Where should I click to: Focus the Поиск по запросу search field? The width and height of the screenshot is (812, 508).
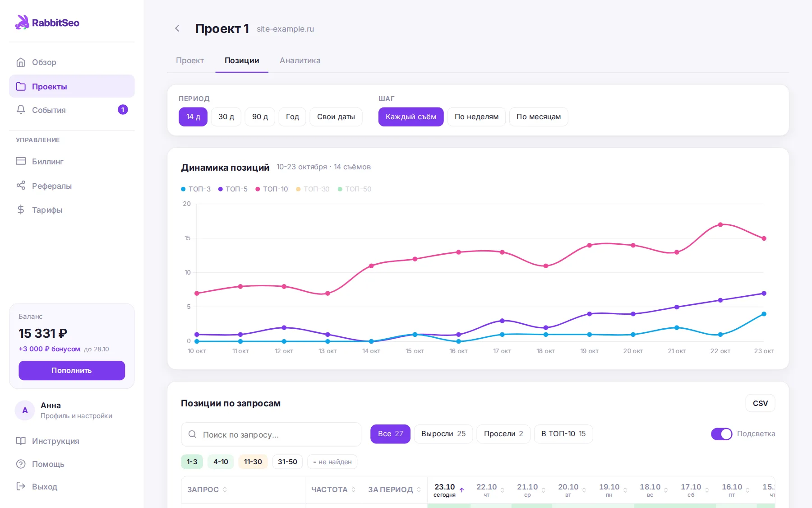click(x=271, y=434)
